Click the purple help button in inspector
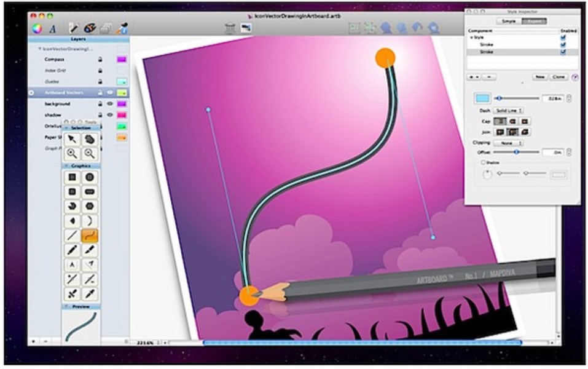The height and width of the screenshot is (369, 588). pyautogui.click(x=575, y=77)
